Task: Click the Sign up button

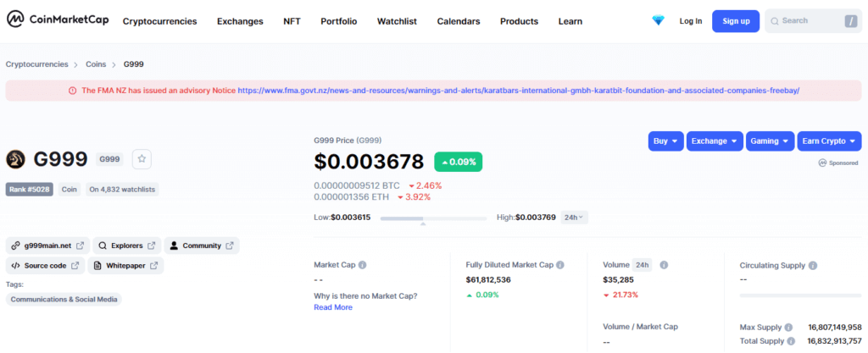Action: [736, 21]
